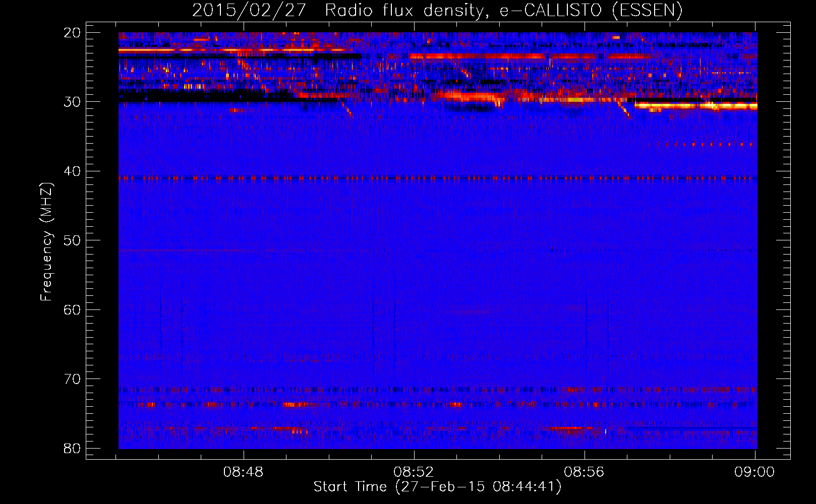Click the plot title with the 2015/02/27 date

tap(437, 11)
